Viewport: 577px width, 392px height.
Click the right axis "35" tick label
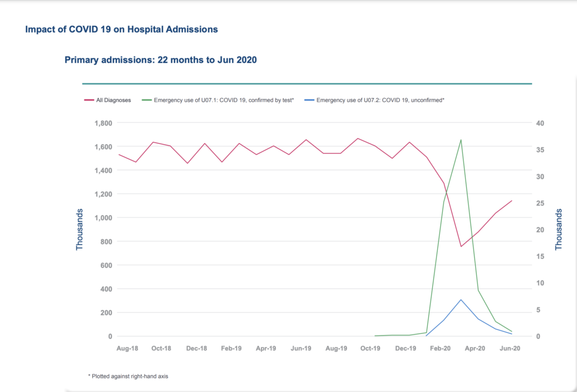coord(540,150)
